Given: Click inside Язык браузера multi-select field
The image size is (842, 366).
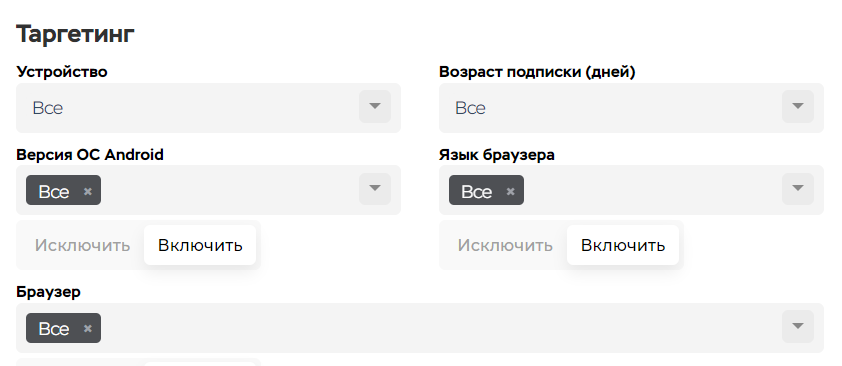Looking at the screenshot, I should [631, 190].
